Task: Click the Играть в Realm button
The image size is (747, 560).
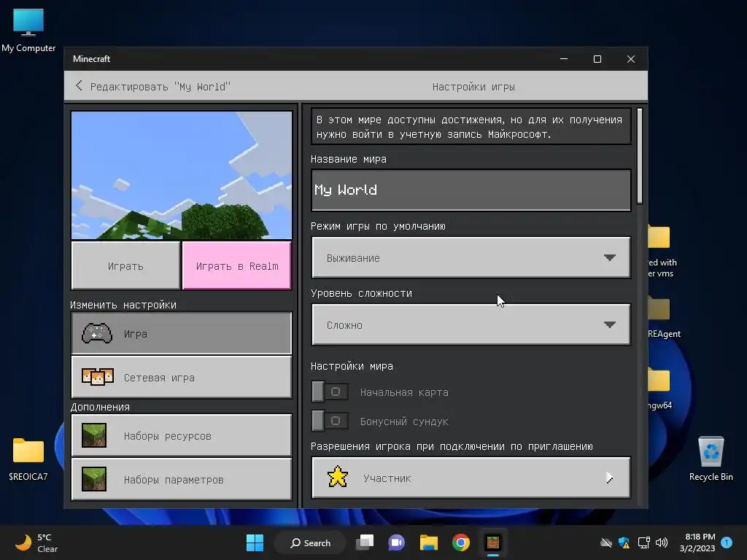Action: tap(237, 265)
